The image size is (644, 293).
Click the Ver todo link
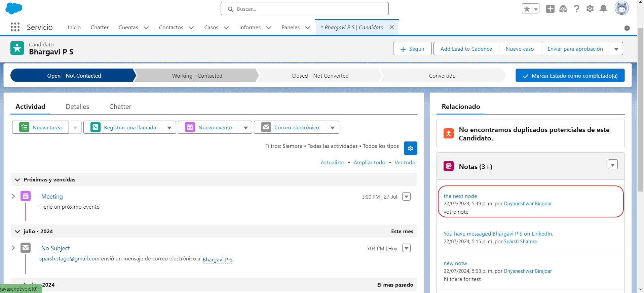[x=405, y=163]
